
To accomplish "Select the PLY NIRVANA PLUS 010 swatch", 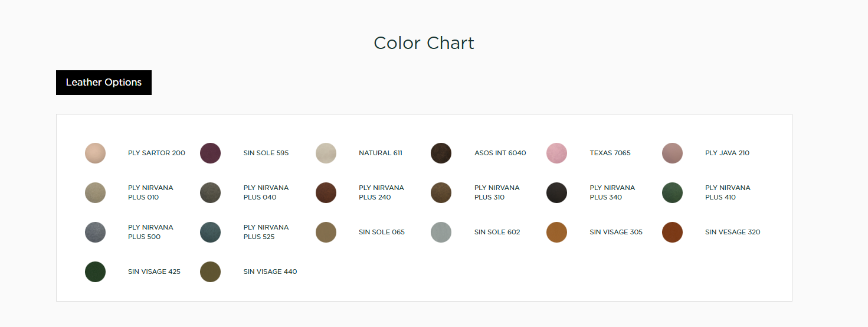I will tap(95, 192).
